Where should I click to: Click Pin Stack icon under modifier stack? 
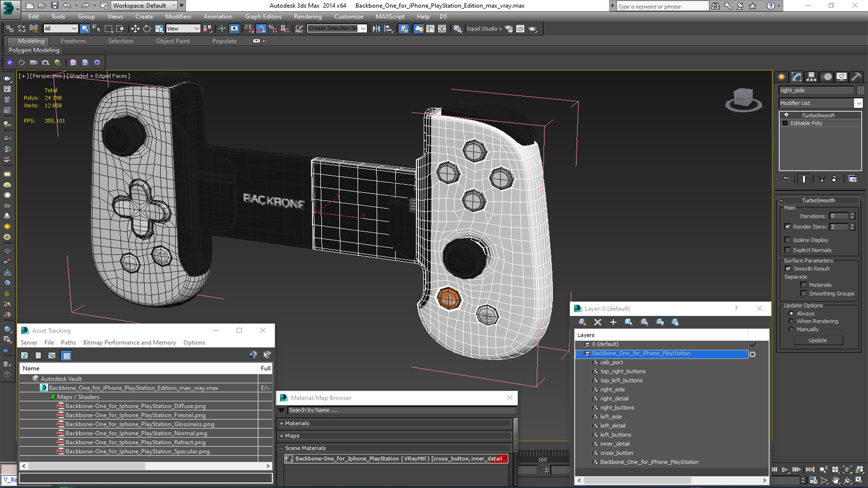[786, 179]
